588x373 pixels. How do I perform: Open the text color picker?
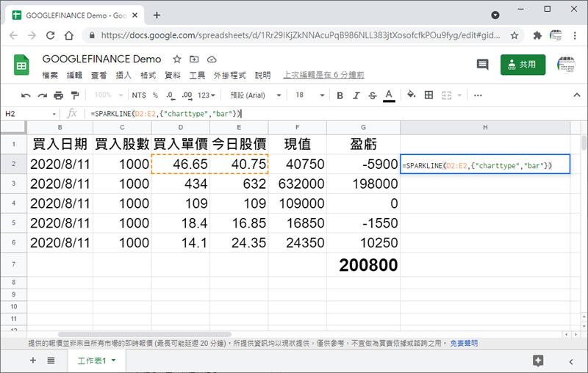389,95
